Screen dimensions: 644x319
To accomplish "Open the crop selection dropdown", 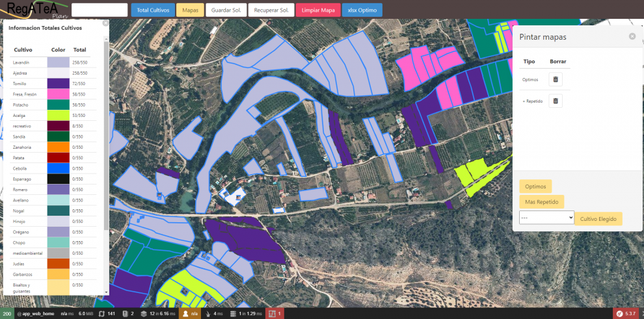I will (x=546, y=218).
